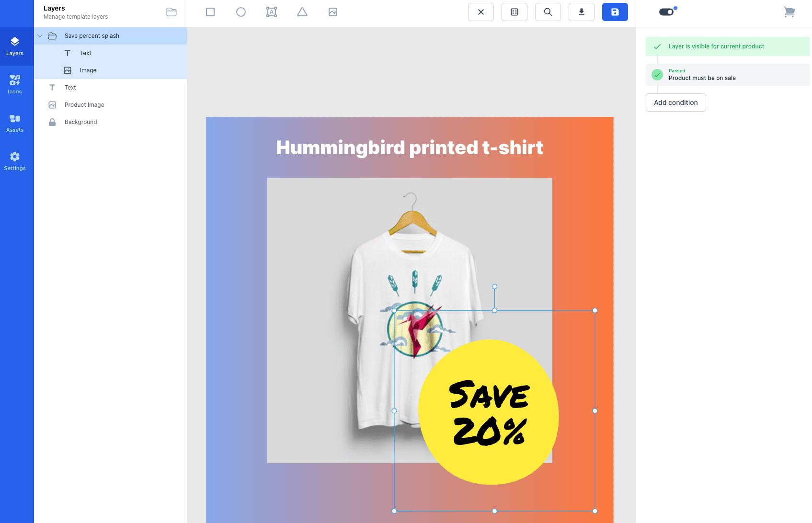Screen dimensions: 812x523
Task: Toggle the switch next to the notification dot
Action: 666,12
